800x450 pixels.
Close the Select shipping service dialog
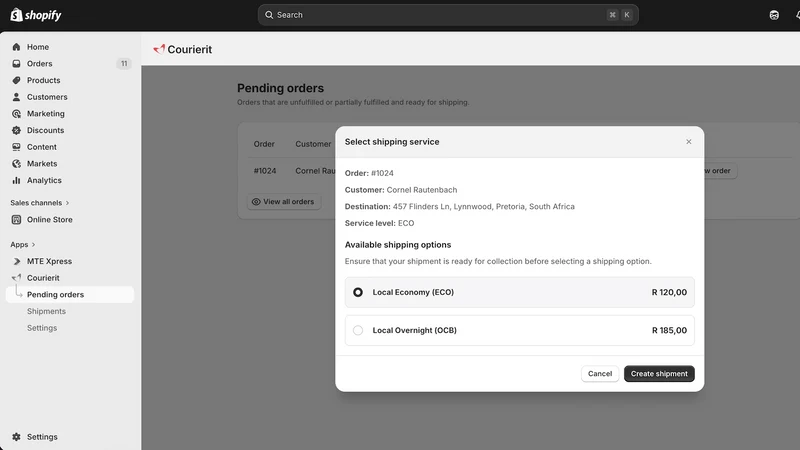[x=688, y=141]
